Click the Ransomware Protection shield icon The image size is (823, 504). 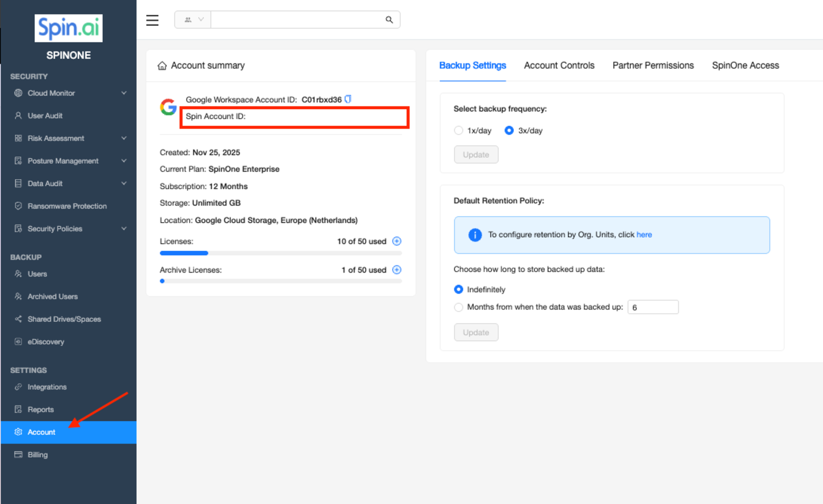pos(18,206)
